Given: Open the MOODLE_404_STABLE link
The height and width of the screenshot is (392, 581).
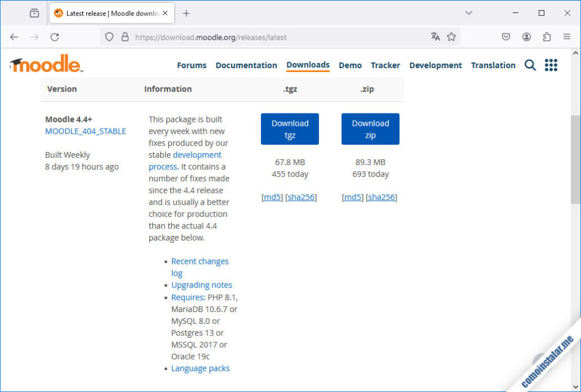Looking at the screenshot, I should pos(86,131).
